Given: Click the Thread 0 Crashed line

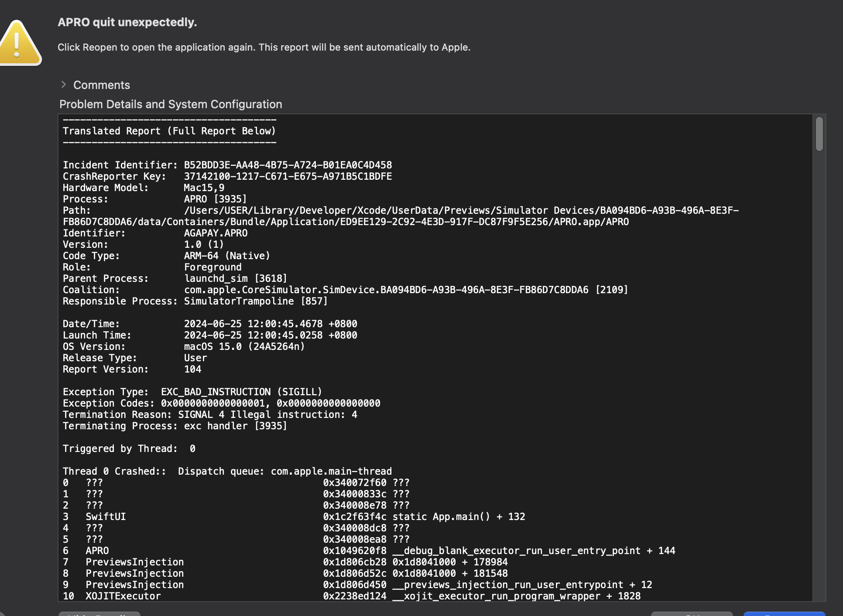Looking at the screenshot, I should click(x=227, y=471).
